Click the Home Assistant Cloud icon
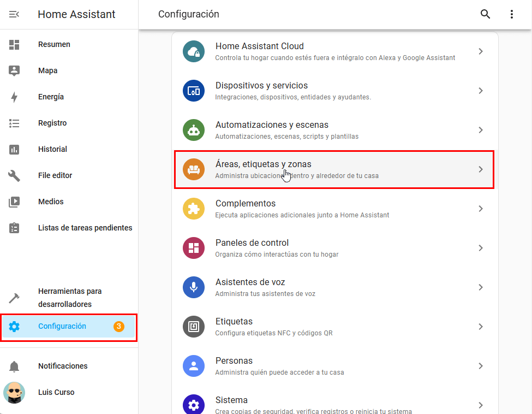This screenshot has height=414, width=532. coord(194,51)
